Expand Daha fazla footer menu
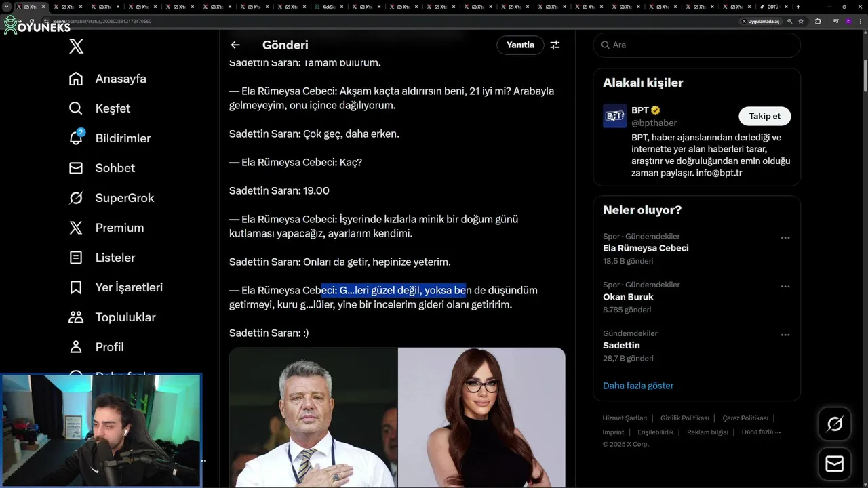Image resolution: width=868 pixels, height=488 pixels. 761,432
